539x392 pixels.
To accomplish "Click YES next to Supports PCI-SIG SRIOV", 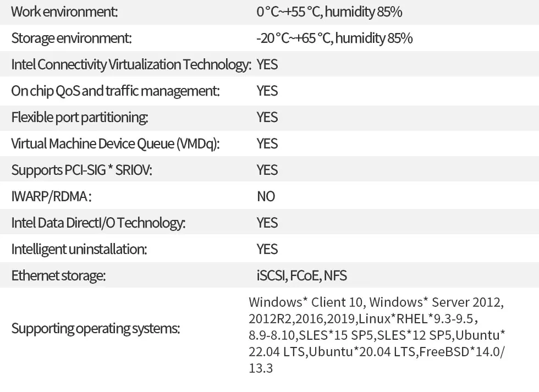I will click(x=267, y=170).
